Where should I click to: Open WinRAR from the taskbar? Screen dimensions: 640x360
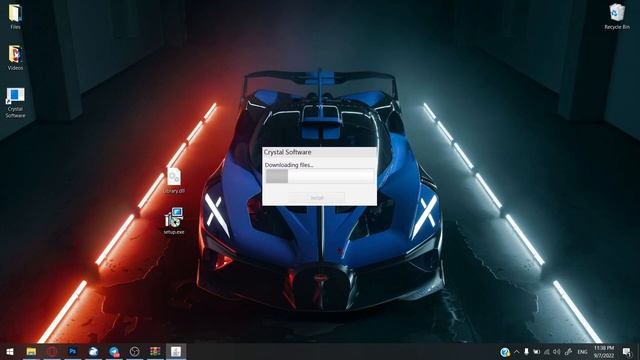click(x=155, y=351)
